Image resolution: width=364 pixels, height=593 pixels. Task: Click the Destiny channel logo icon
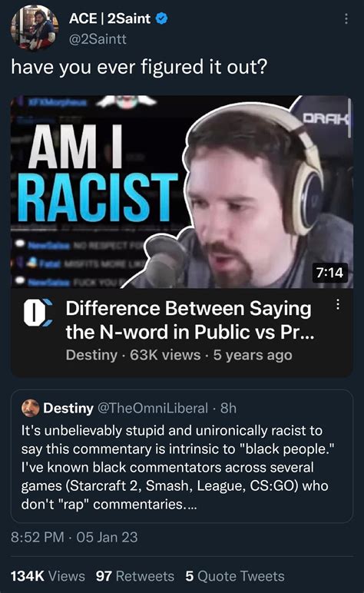[38, 313]
